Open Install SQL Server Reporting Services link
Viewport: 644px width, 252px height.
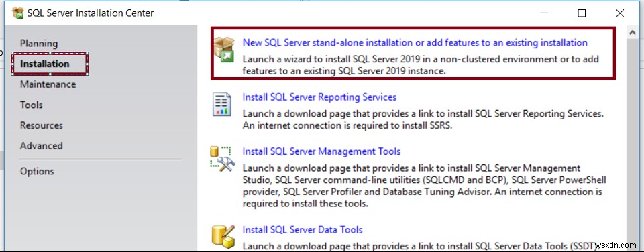(319, 97)
